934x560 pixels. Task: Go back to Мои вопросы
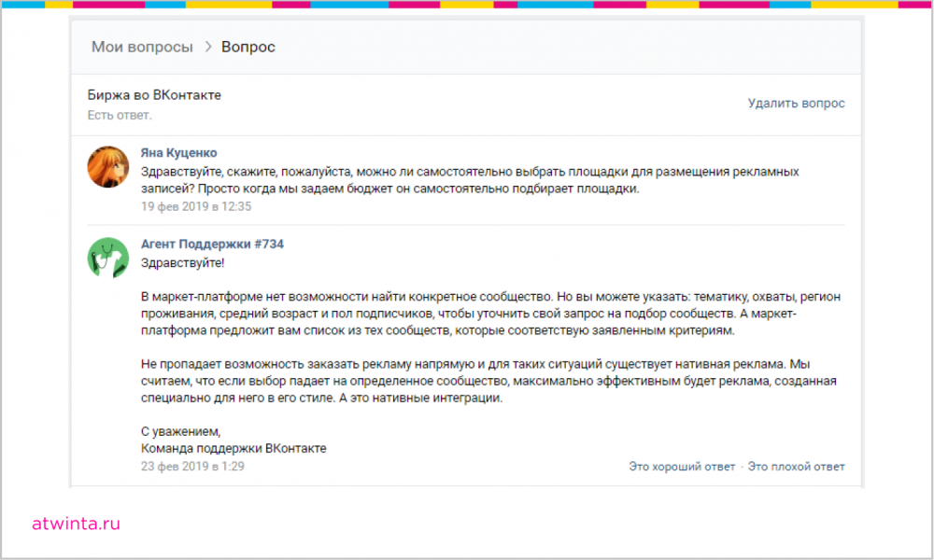pyautogui.click(x=142, y=47)
